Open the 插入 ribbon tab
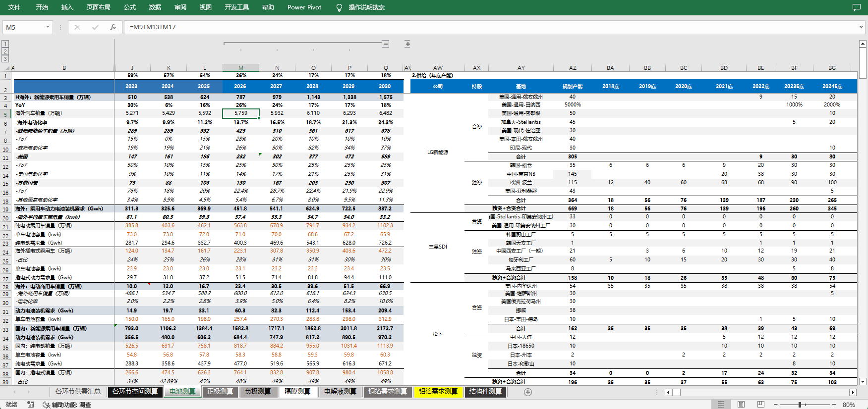868x409 pixels. coord(67,7)
